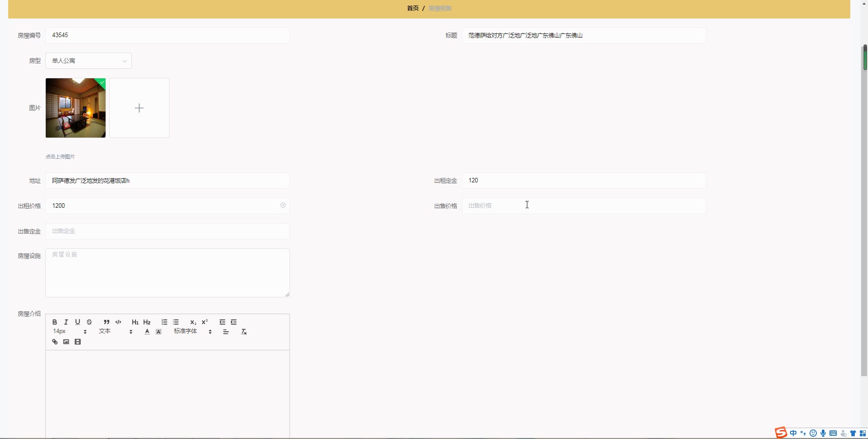Toggle the Sogou punctuation mode icon

tap(803, 433)
